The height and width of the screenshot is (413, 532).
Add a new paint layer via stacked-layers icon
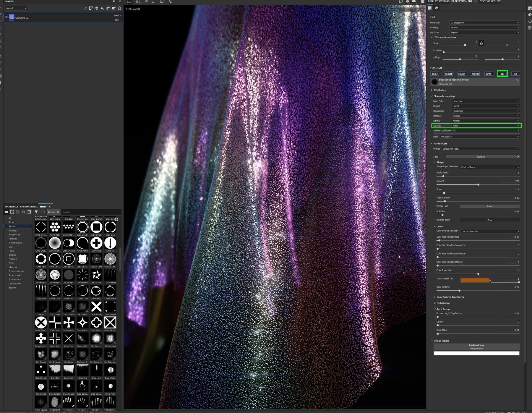coord(97,8)
